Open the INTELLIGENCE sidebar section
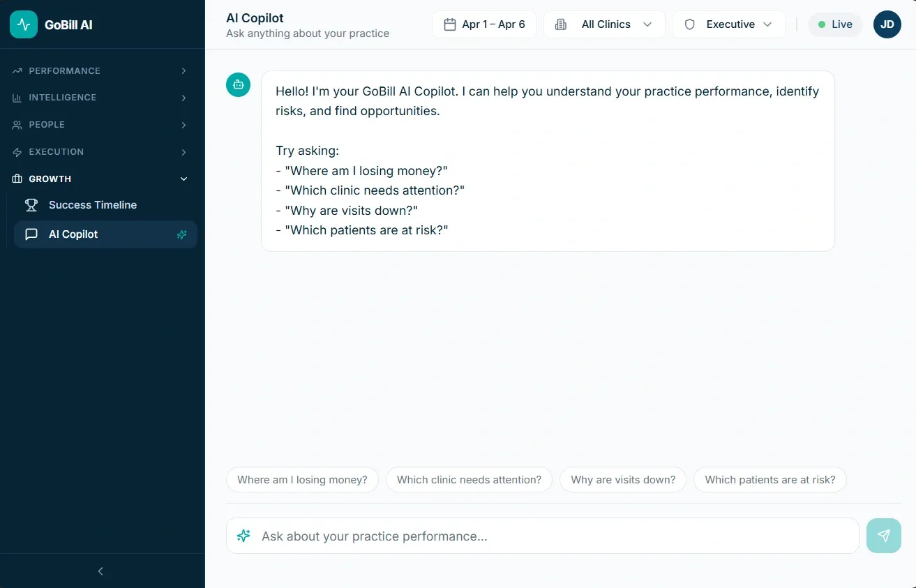916x588 pixels. pyautogui.click(x=100, y=98)
